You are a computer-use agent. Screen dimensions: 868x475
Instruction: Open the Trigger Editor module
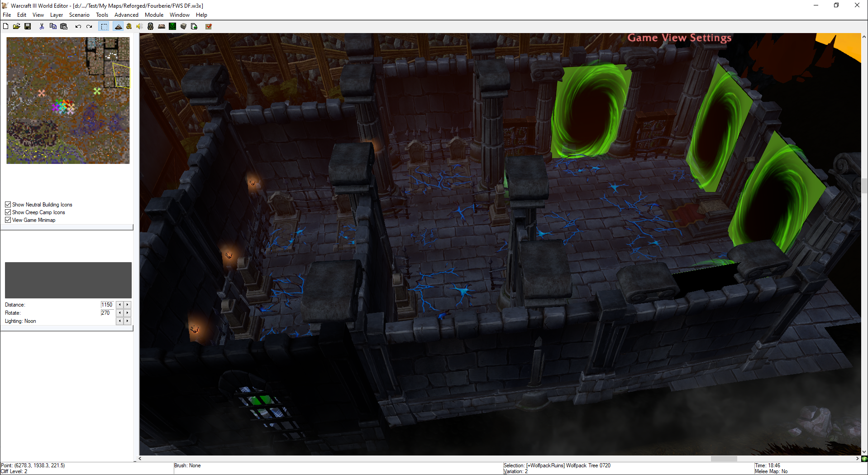pyautogui.click(x=129, y=26)
